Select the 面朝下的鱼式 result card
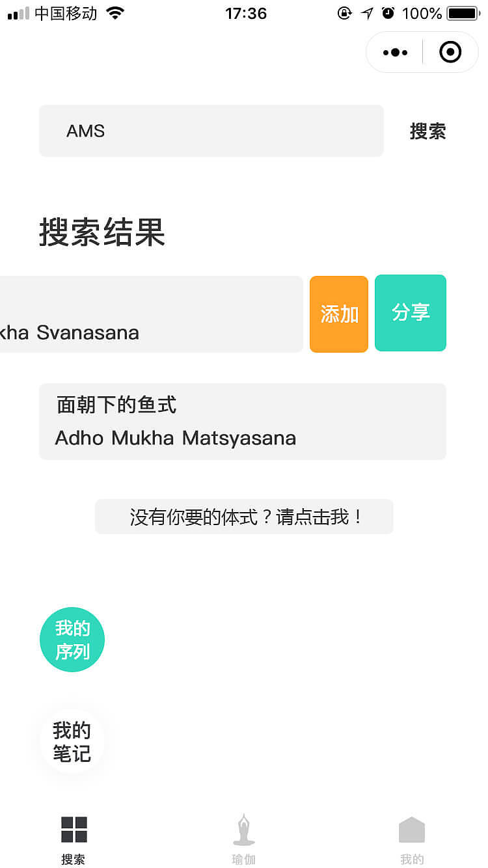488x868 pixels. pyautogui.click(x=243, y=421)
